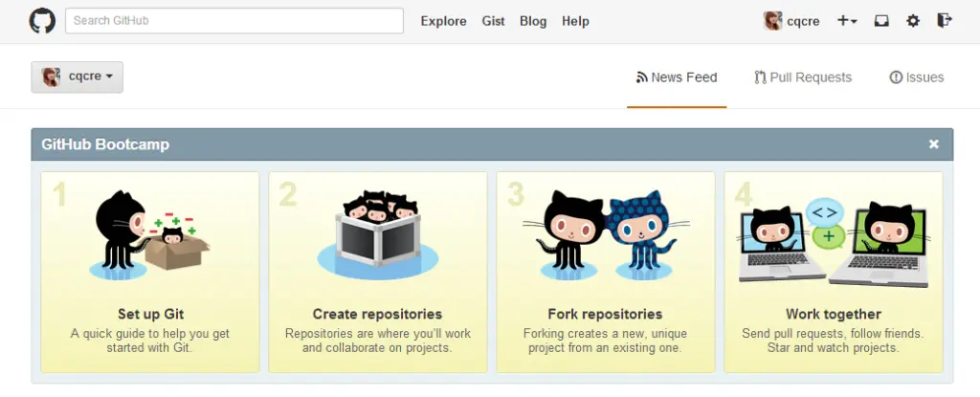980x397 pixels.
Task: Close the GitHub Bootcamp panel
Action: (934, 144)
